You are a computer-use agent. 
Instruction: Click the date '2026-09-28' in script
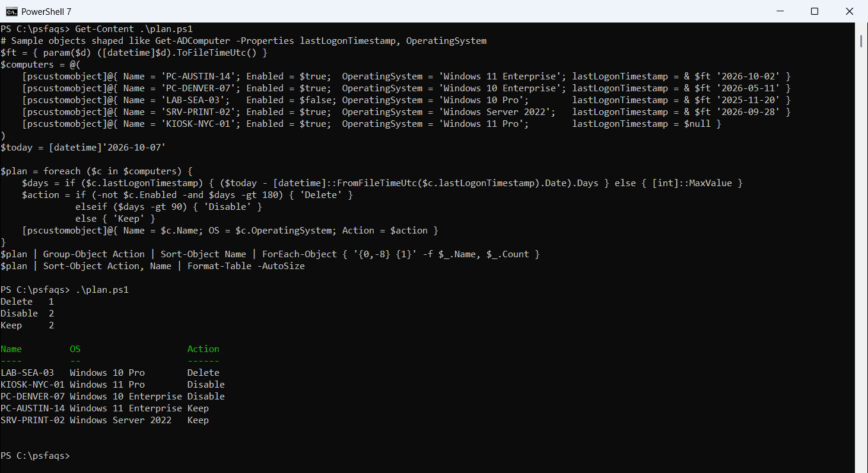click(748, 112)
